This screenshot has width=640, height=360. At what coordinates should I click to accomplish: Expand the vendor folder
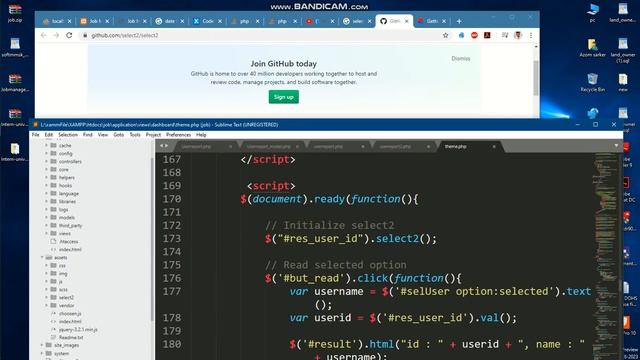point(47,305)
